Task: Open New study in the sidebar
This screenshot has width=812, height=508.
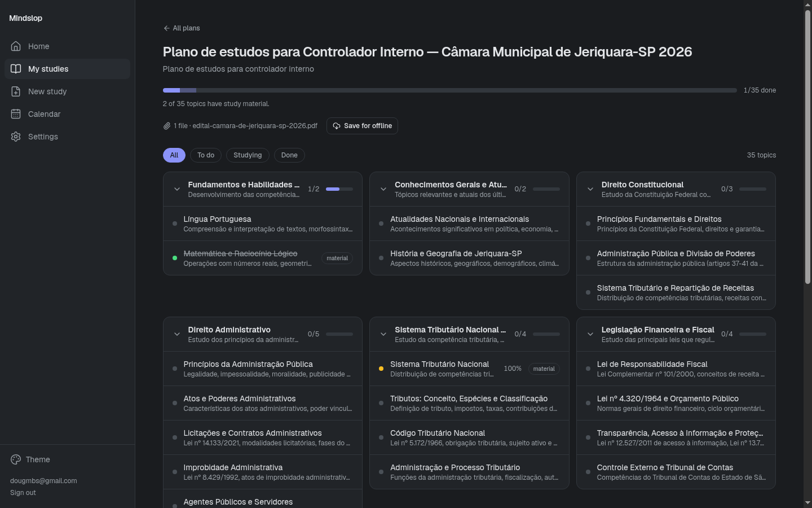Action: 67,91
